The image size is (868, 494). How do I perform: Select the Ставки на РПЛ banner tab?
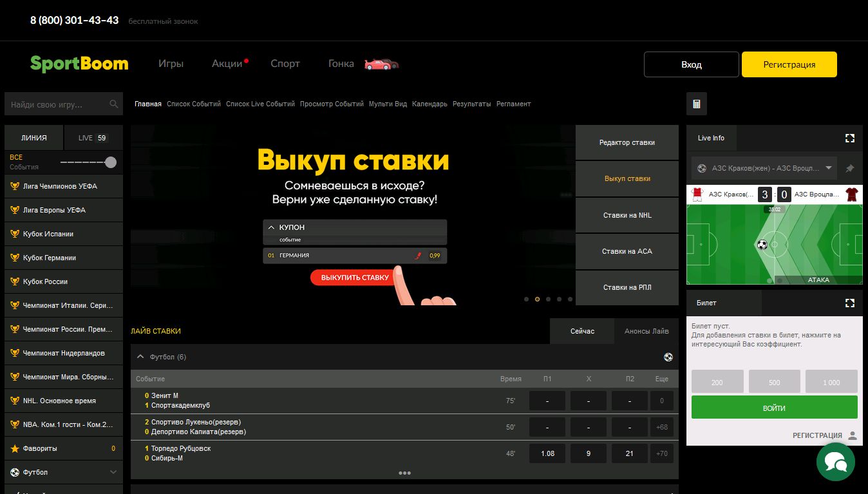pyautogui.click(x=627, y=287)
